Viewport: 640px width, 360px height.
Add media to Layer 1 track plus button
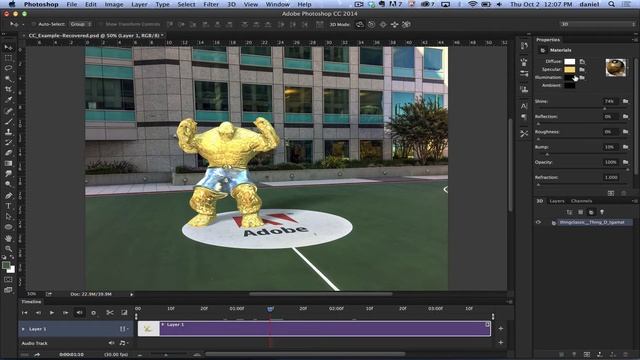501,329
